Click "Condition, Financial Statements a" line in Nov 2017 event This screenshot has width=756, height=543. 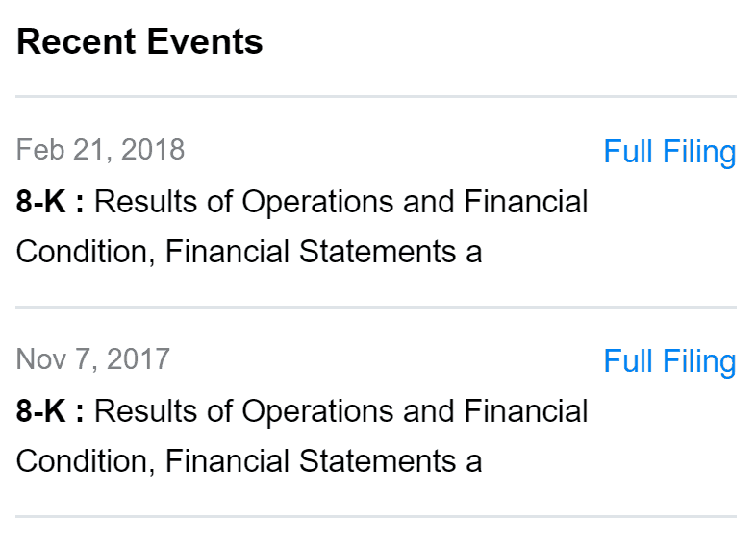click(249, 461)
